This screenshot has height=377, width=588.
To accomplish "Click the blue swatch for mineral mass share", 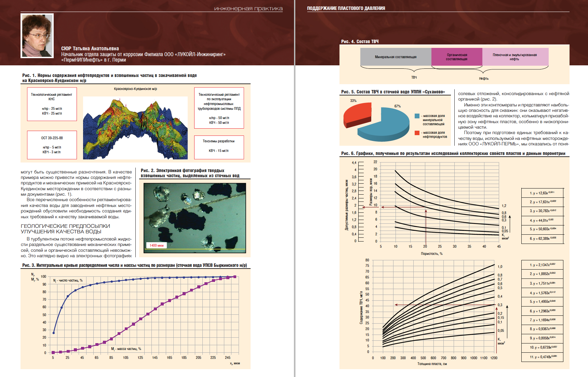I will tap(417, 116).
